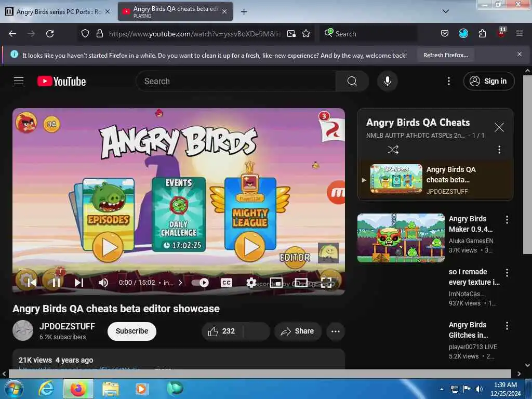Mute the video volume

(x=103, y=282)
